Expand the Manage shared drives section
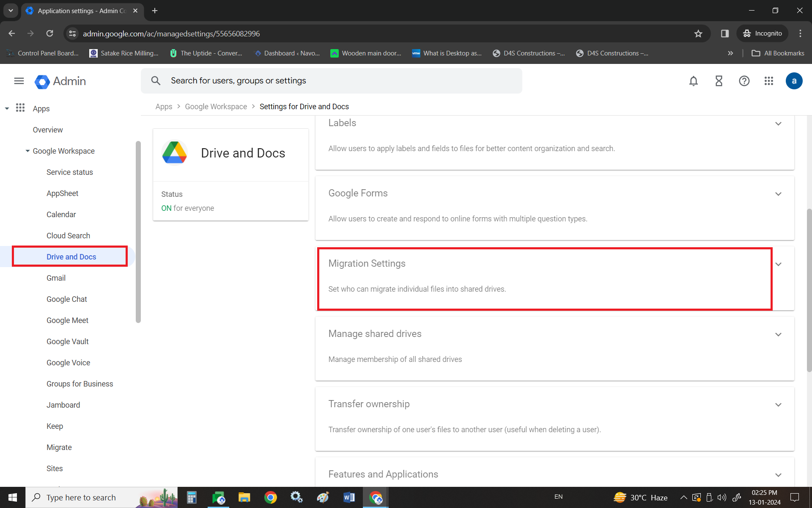The height and width of the screenshot is (508, 812). tap(778, 334)
